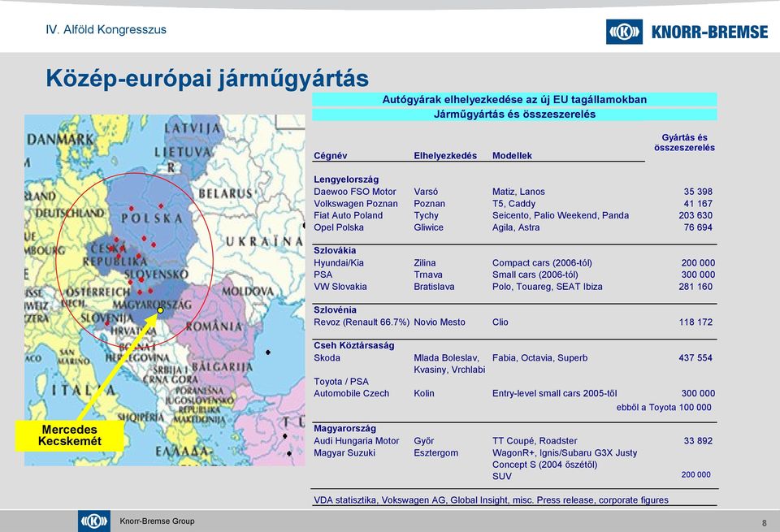This screenshot has height=532, width=780.
Task: Select the production figure 437 554
Action: (695, 357)
